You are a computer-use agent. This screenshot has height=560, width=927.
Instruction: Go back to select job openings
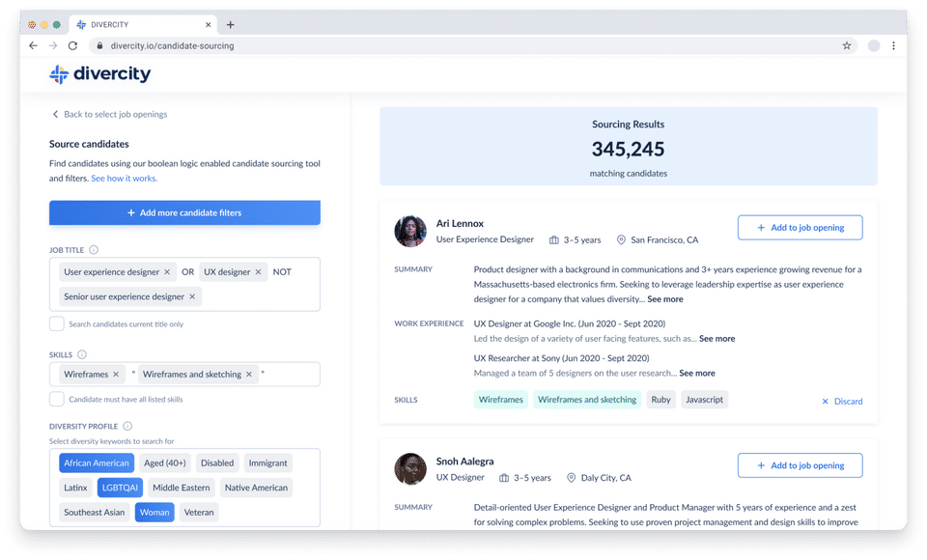[110, 114]
